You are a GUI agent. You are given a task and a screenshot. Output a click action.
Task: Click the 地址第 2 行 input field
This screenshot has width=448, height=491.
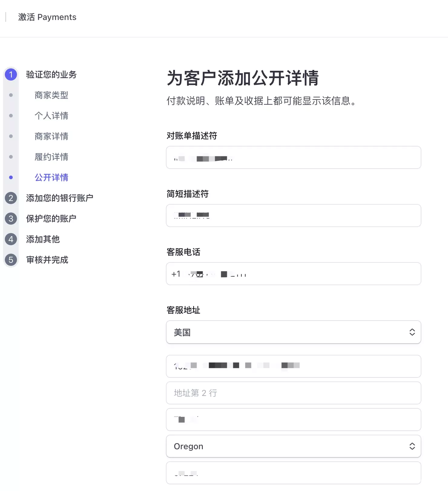293,393
